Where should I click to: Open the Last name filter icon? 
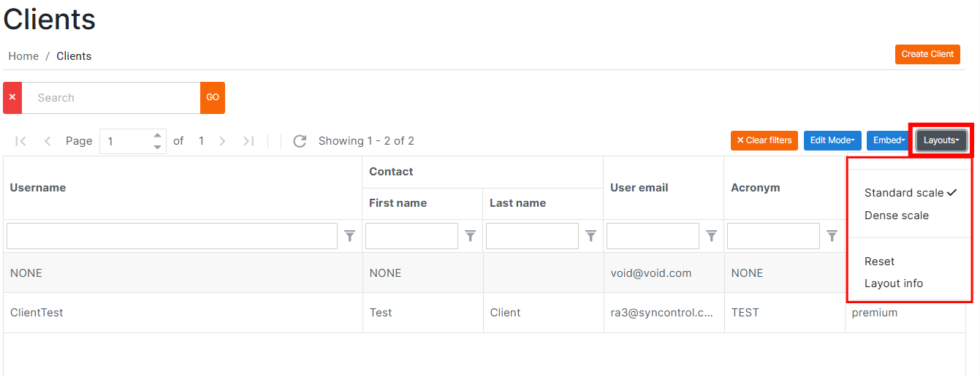[591, 236]
